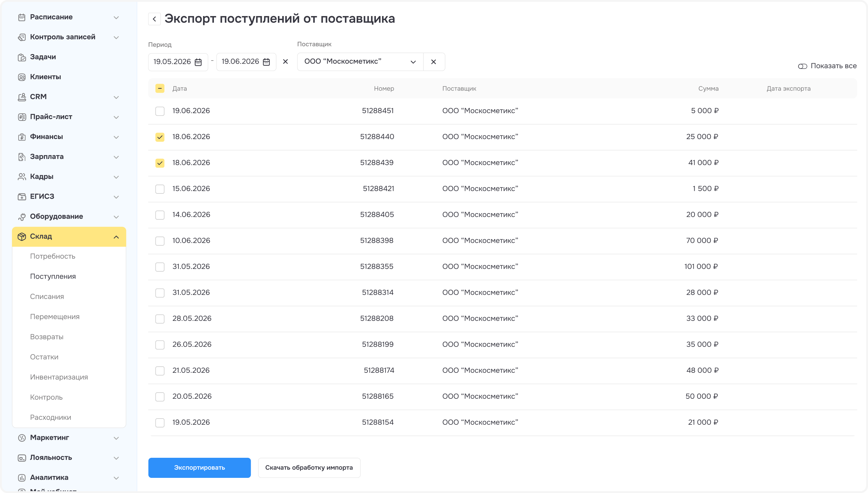This screenshot has height=493, width=868.
Task: Collapse the Склад section chevron
Action: click(116, 237)
